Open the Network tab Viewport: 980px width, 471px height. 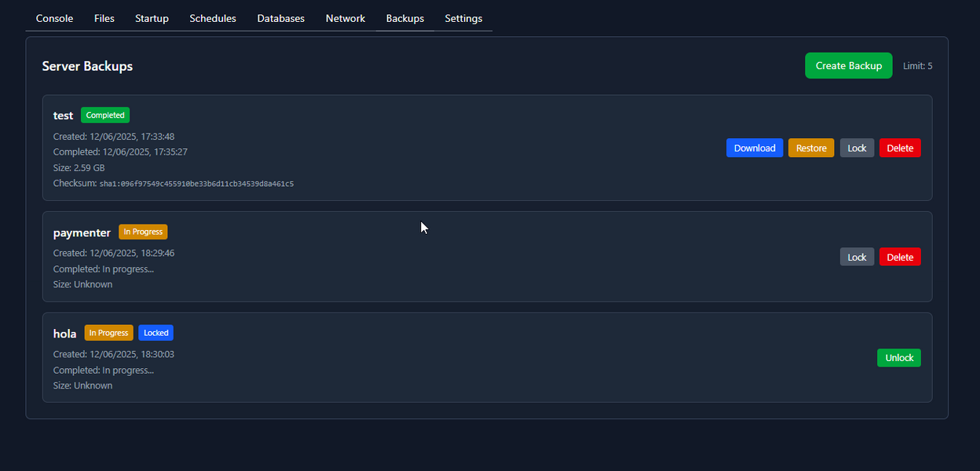[346, 18]
